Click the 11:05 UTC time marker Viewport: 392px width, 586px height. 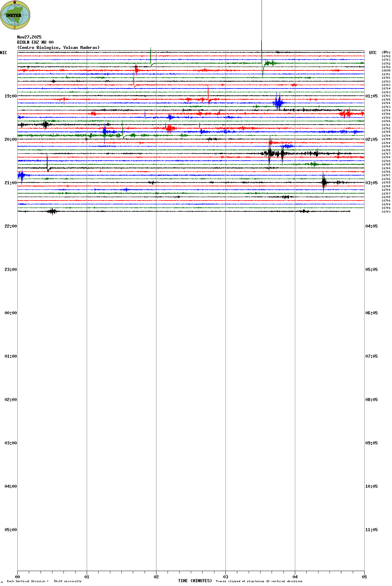pyautogui.click(x=371, y=530)
